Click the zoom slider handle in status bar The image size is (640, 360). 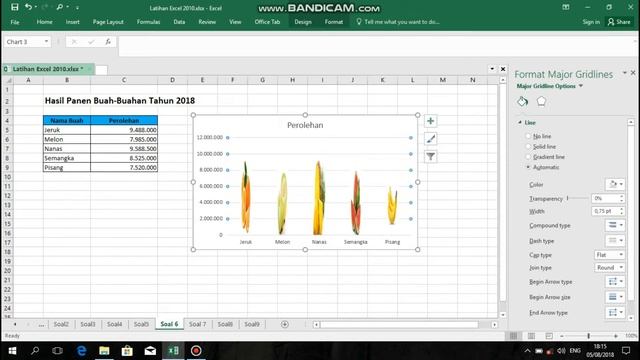588,336
